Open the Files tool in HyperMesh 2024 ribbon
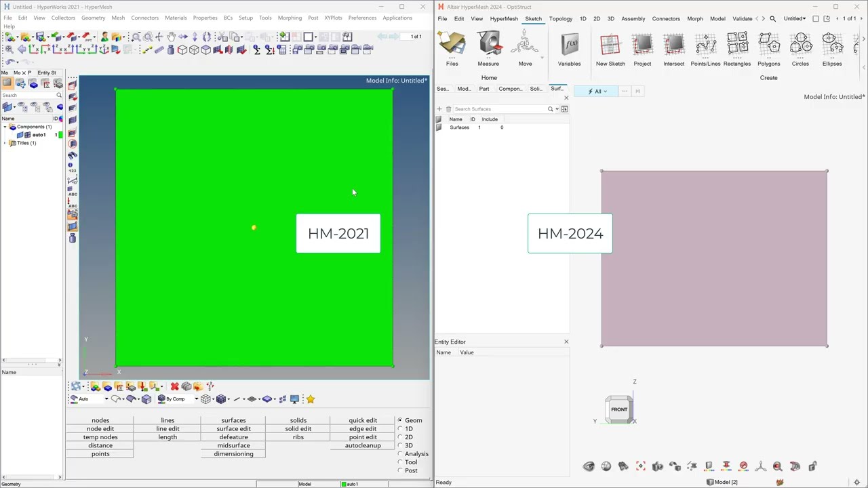The image size is (868, 488). coord(452,49)
